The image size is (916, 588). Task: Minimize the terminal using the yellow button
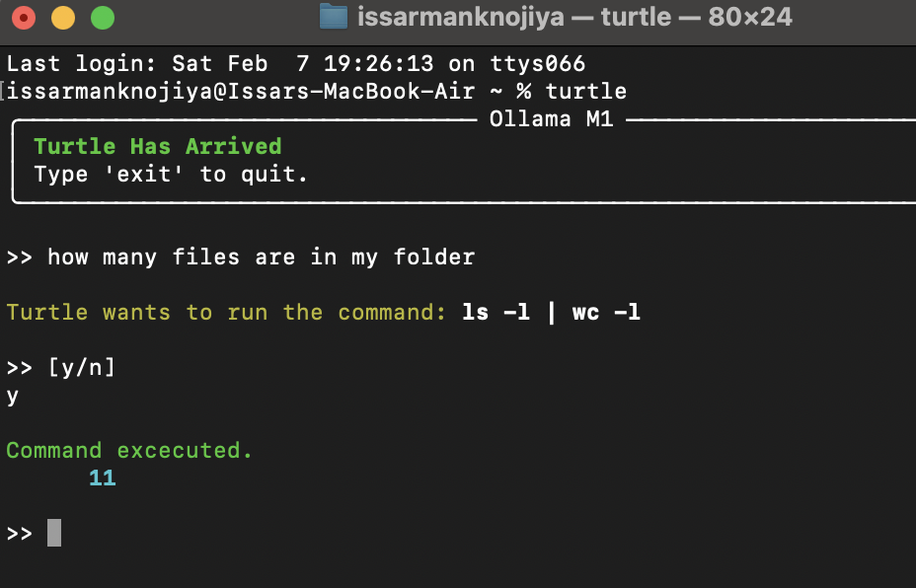[63, 18]
